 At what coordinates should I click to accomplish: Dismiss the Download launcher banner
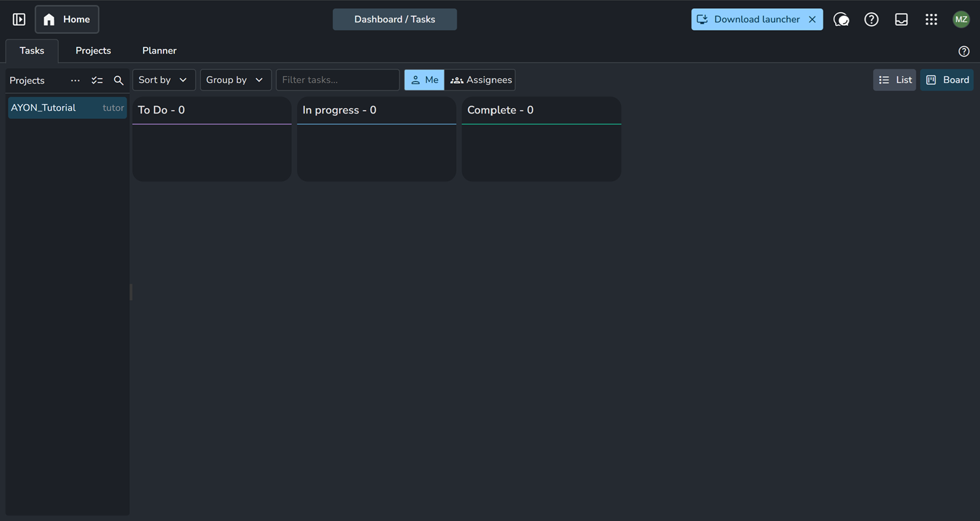(x=812, y=20)
